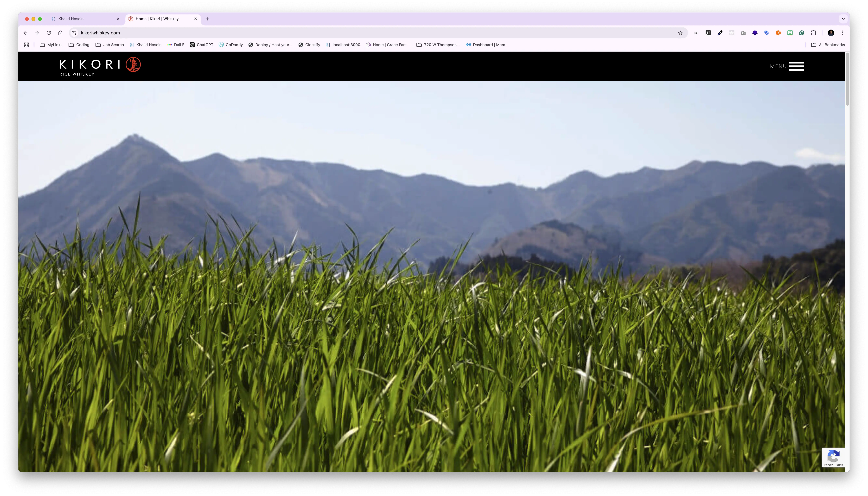Click the Kikori Rice Whiskey logo
This screenshot has width=868, height=496.
click(99, 66)
